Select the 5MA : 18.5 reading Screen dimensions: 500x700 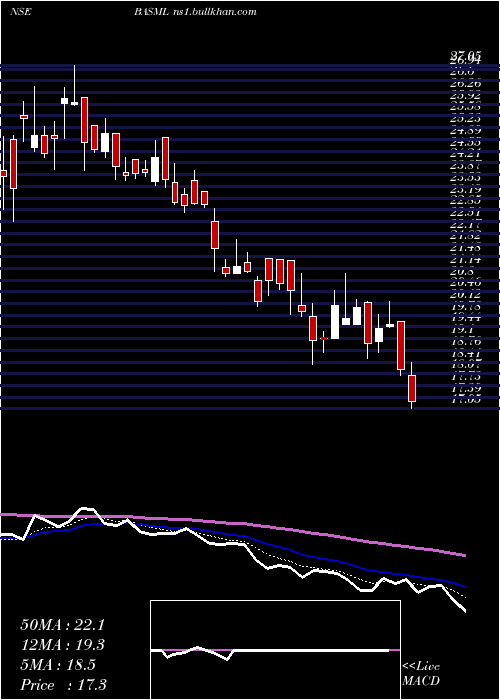pos(57,665)
